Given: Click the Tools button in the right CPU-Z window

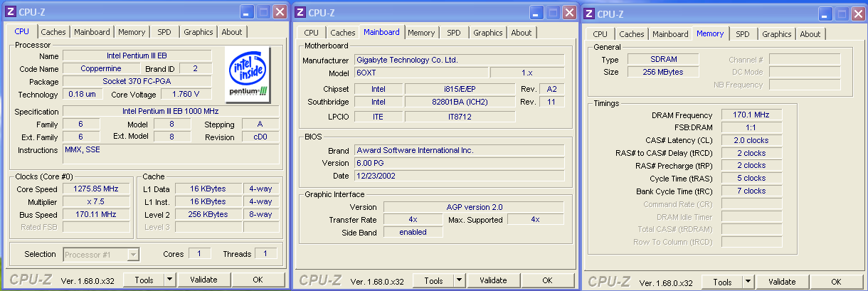Looking at the screenshot, I should tap(722, 282).
